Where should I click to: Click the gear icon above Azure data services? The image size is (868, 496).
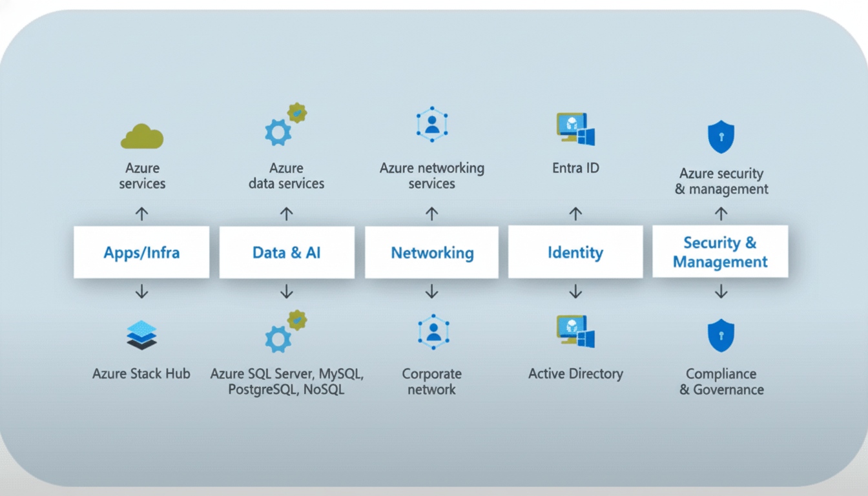tap(285, 125)
